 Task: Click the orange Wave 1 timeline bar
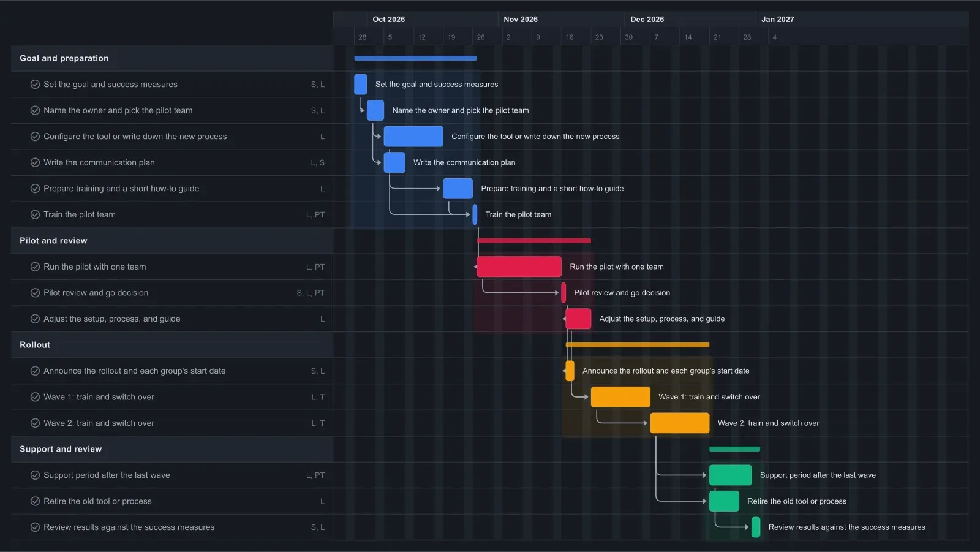pyautogui.click(x=620, y=397)
